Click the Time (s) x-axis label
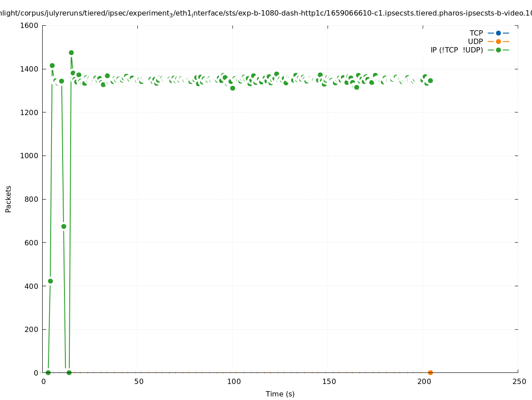532x400 pixels. click(x=280, y=394)
